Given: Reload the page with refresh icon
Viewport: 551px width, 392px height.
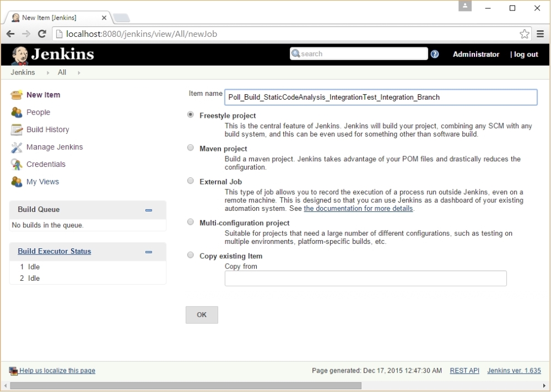Looking at the screenshot, I should click(42, 34).
